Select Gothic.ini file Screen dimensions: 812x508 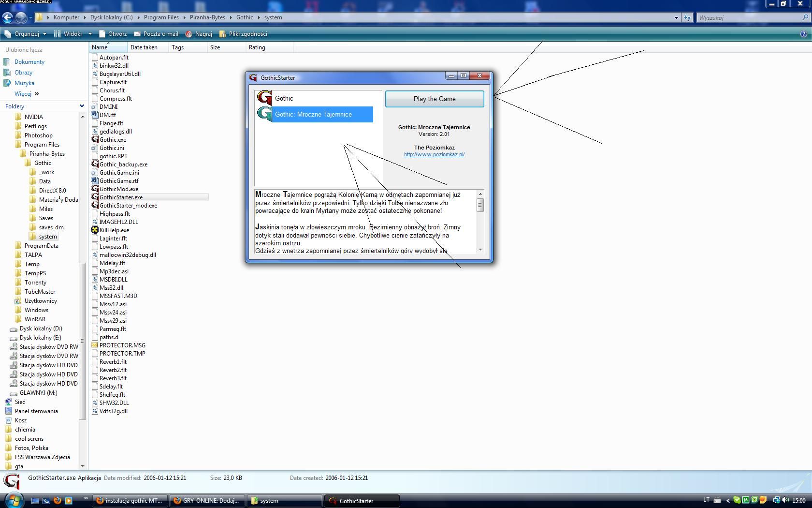(112, 148)
